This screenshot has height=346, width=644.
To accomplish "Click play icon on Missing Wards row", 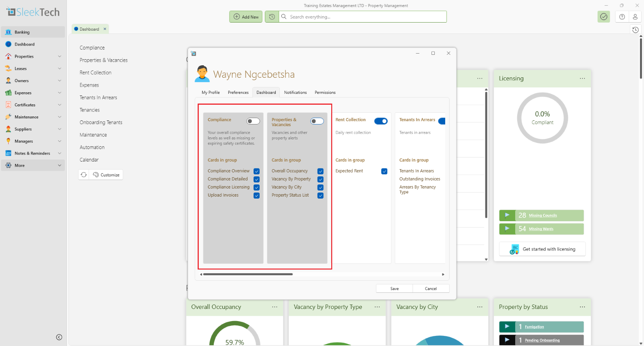I will [507, 229].
